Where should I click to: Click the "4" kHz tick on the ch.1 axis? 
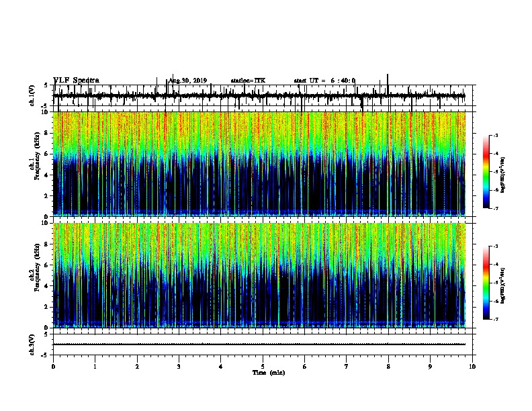[47, 175]
